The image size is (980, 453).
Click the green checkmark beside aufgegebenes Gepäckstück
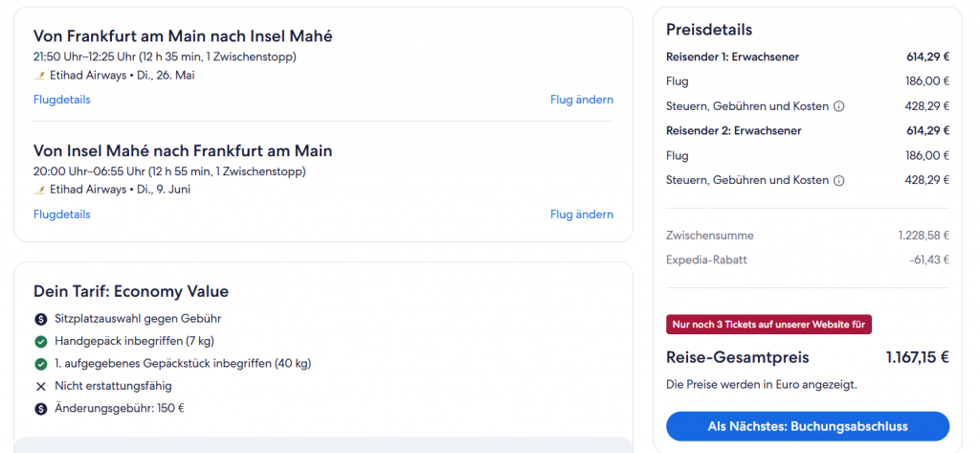[x=40, y=364]
